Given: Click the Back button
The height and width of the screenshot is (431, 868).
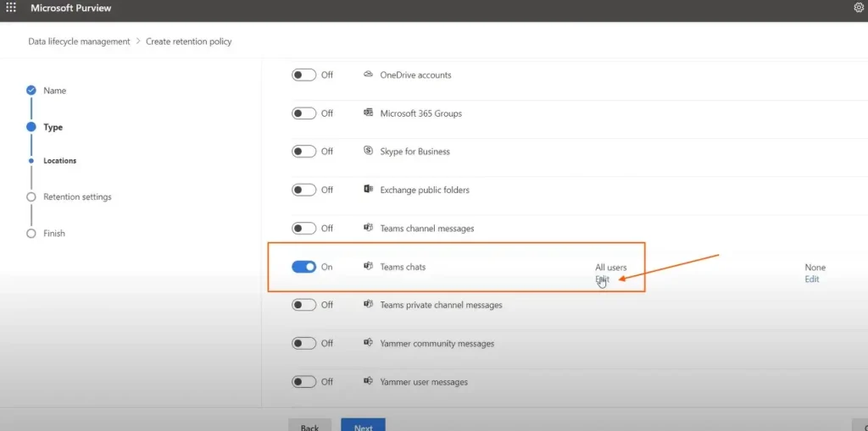Looking at the screenshot, I should pos(309,426).
